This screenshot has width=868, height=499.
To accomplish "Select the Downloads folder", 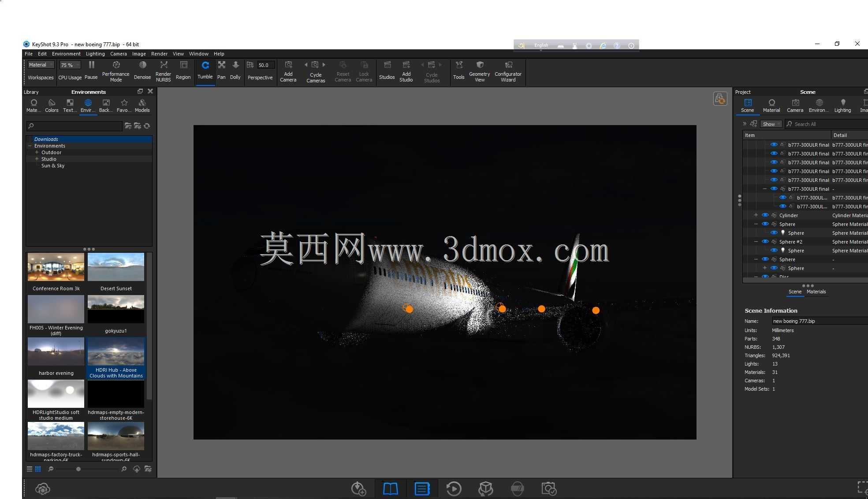I will coord(46,139).
